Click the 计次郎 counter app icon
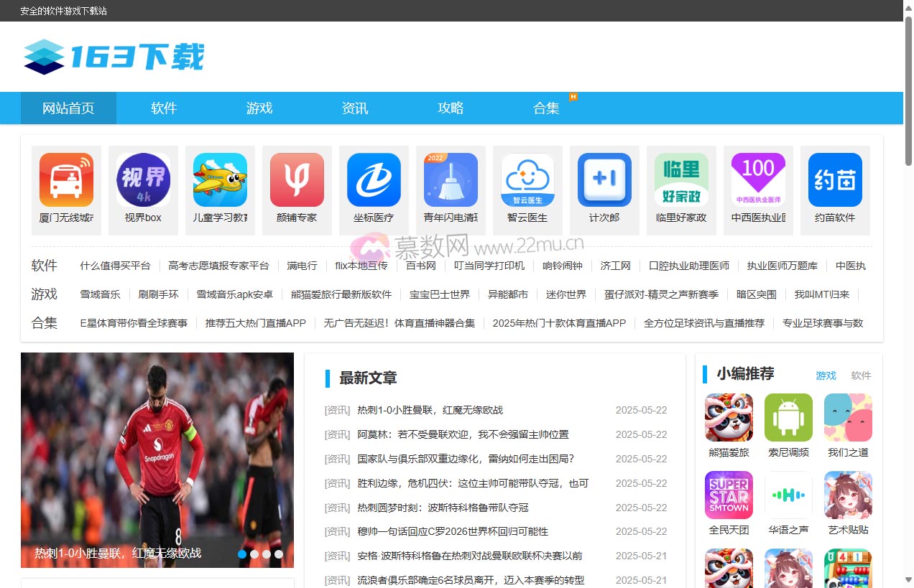 pos(604,180)
